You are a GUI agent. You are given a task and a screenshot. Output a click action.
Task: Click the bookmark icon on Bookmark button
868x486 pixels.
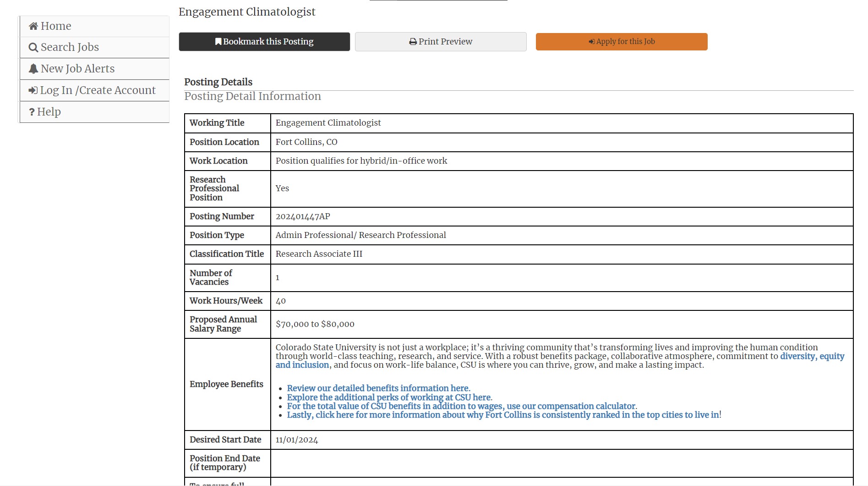218,42
